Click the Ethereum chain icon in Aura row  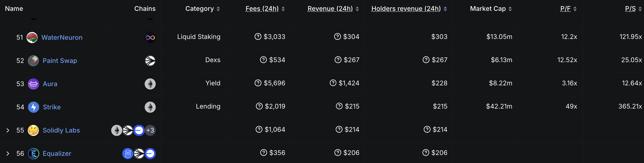150,84
